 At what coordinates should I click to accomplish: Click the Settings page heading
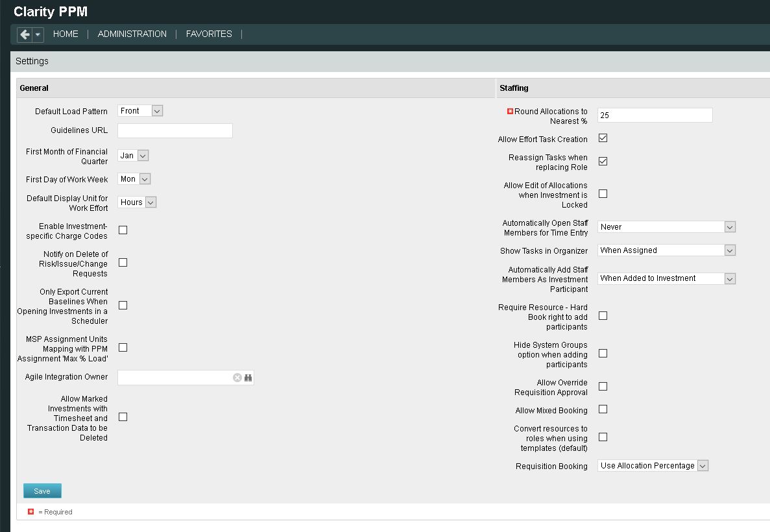tap(32, 62)
